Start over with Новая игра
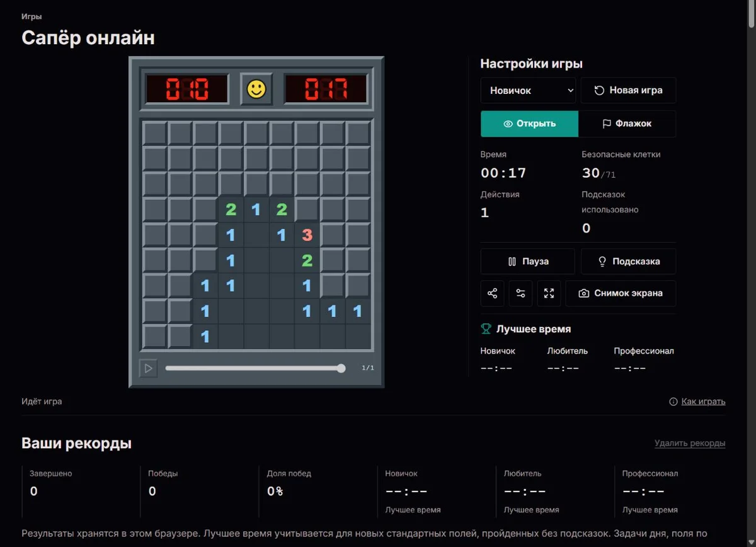The width and height of the screenshot is (756, 547). pos(628,90)
